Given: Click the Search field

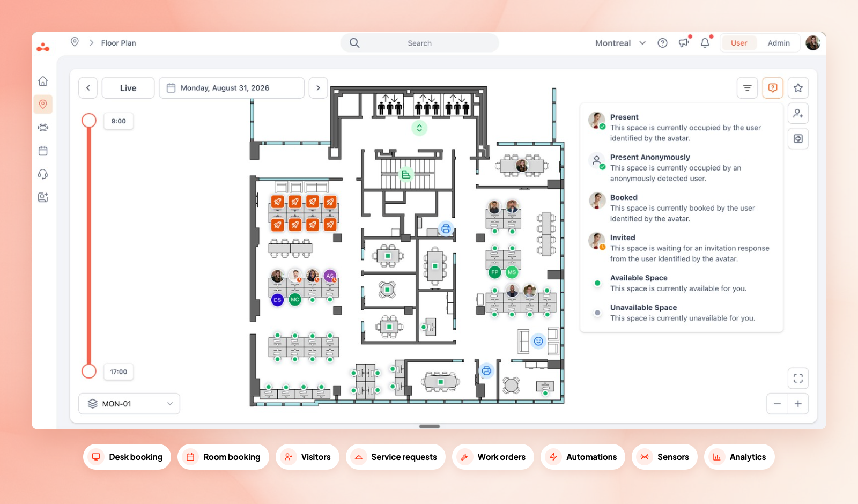Looking at the screenshot, I should coord(419,43).
